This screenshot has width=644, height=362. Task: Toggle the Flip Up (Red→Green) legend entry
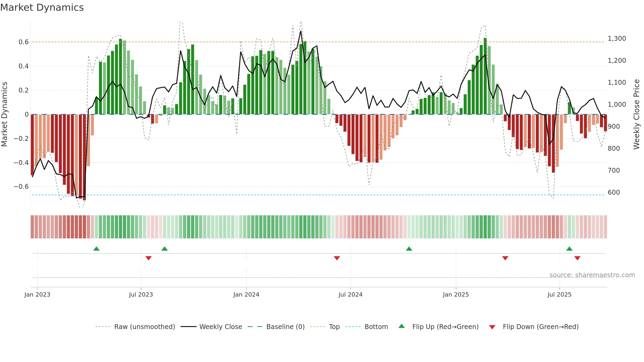tap(438, 327)
